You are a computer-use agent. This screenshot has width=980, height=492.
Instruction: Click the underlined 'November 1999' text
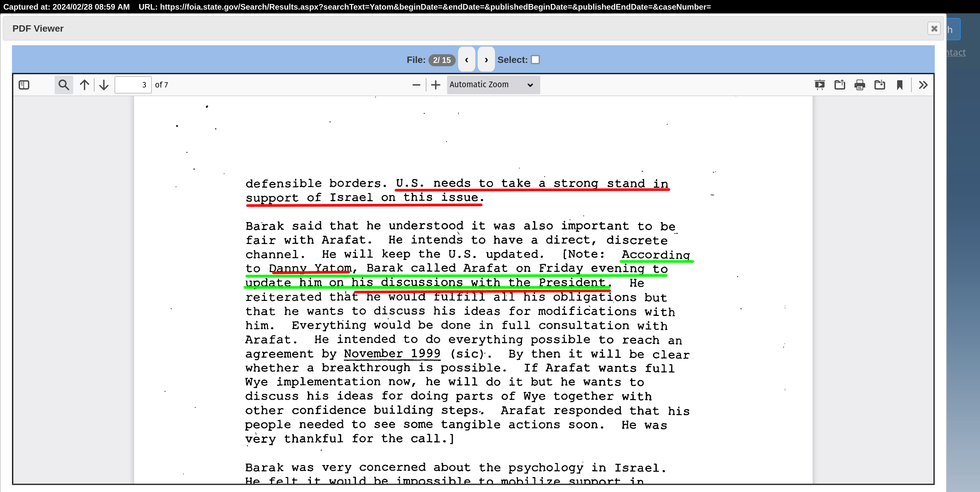pos(392,354)
